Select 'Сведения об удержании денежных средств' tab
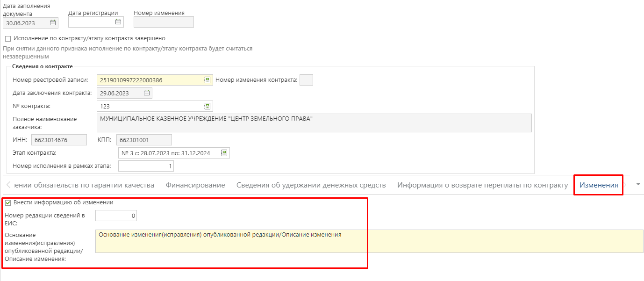 [311, 185]
